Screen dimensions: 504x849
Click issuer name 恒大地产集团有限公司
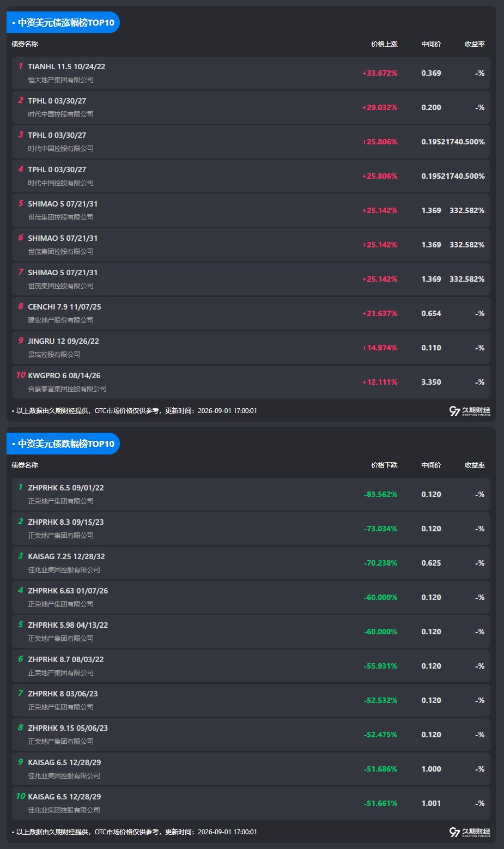pyautogui.click(x=60, y=80)
